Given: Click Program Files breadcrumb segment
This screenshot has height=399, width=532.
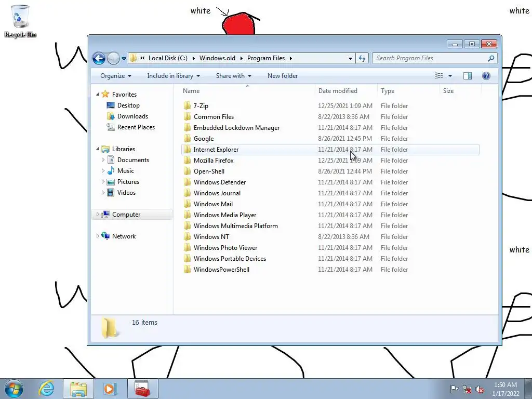Looking at the screenshot, I should tap(266, 58).
